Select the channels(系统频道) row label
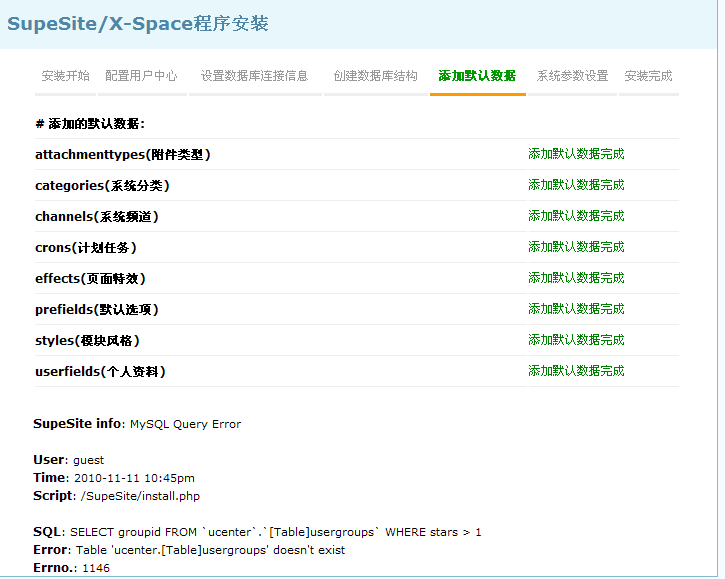This screenshot has height=579, width=725. 97,216
